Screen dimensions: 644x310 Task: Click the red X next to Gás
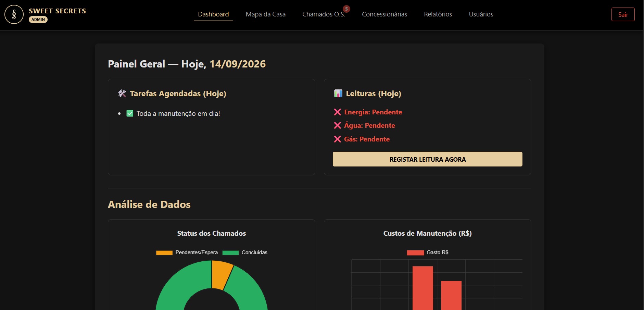click(338, 139)
